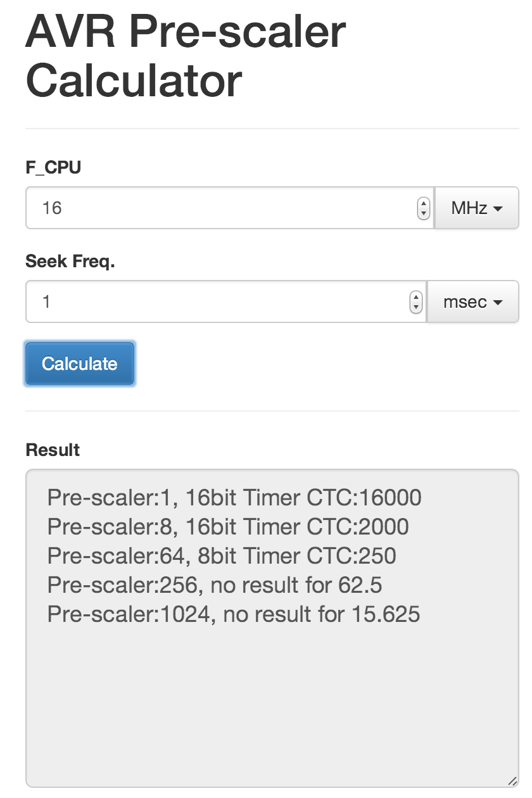The height and width of the screenshot is (798, 532).
Task: Click the Seek Freq. input field
Action: (x=218, y=301)
